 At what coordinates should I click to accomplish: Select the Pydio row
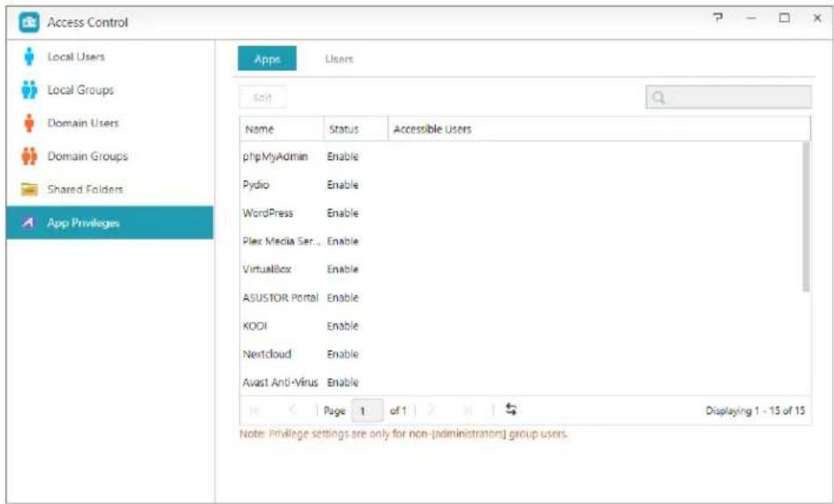(x=521, y=185)
